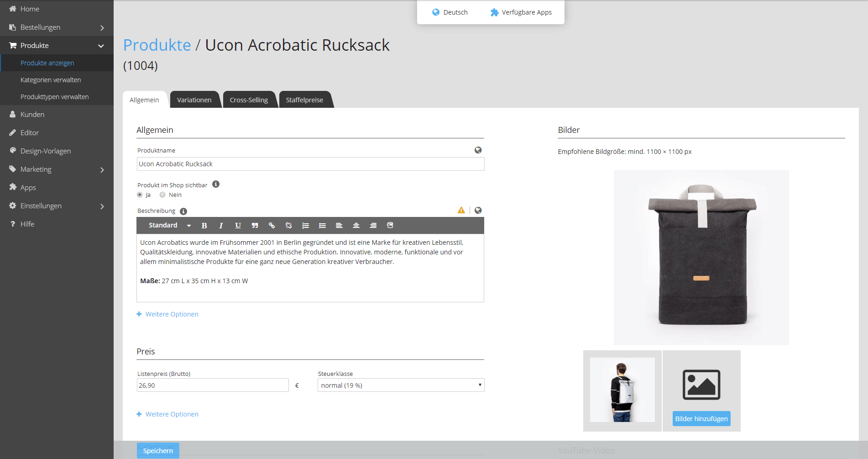
Task: Click the Design-Vorlagen palette icon
Action: pyautogui.click(x=13, y=150)
